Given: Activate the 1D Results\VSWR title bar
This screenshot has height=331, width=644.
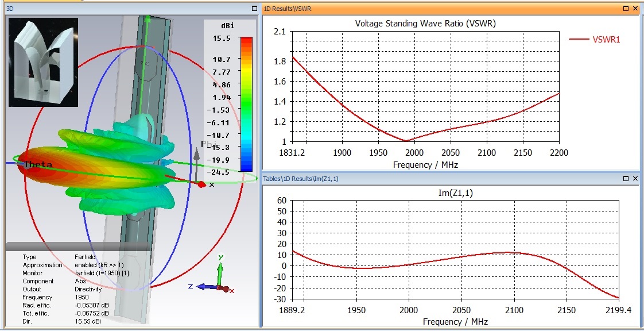Looking at the screenshot, I should pos(451,8).
